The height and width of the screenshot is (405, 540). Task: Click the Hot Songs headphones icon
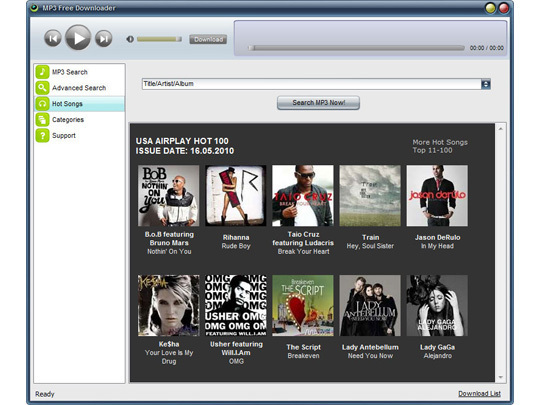pyautogui.click(x=42, y=104)
